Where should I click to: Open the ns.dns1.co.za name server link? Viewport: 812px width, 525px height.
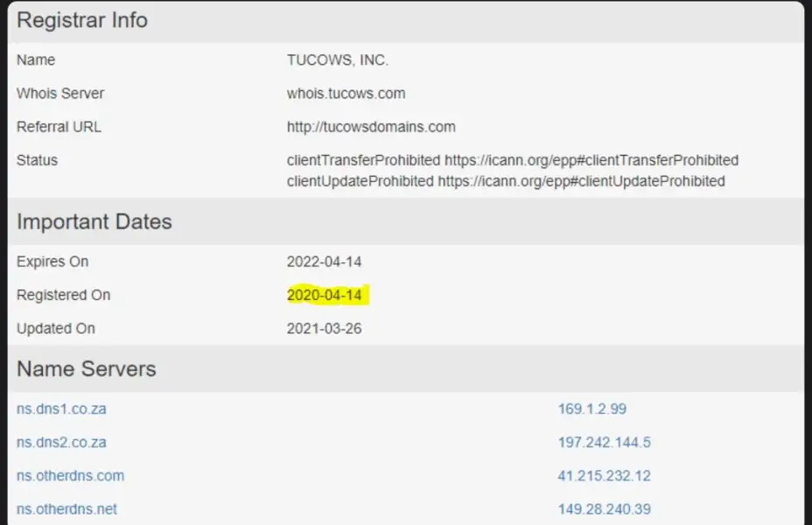pyautogui.click(x=61, y=409)
